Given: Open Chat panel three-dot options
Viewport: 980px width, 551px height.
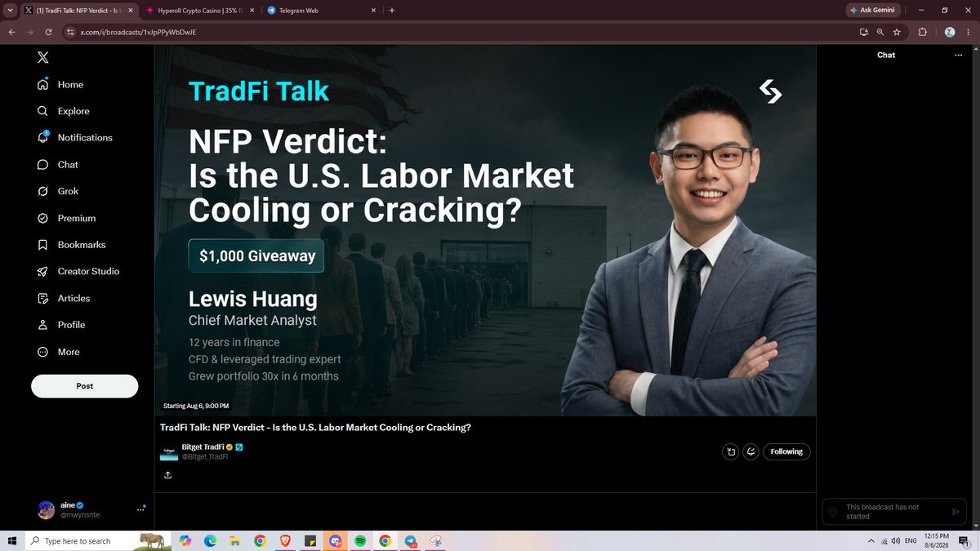Looking at the screenshot, I should [x=959, y=56].
